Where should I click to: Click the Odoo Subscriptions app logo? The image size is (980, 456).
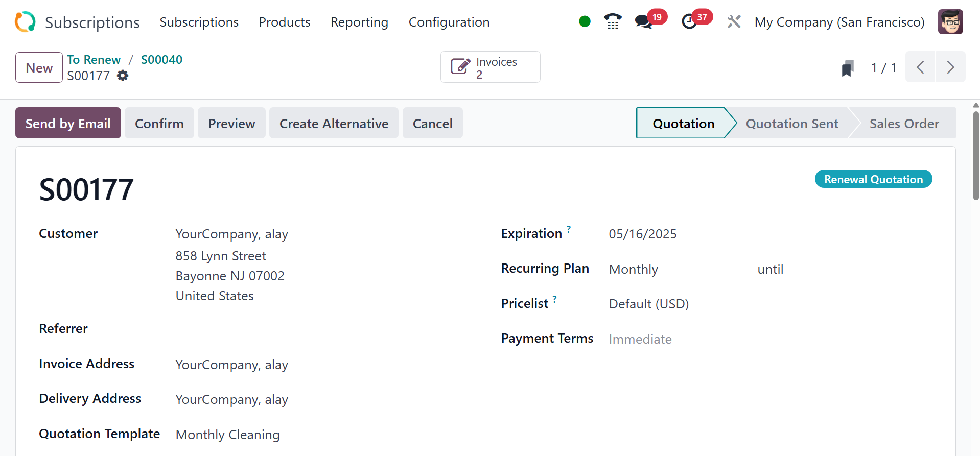25,22
